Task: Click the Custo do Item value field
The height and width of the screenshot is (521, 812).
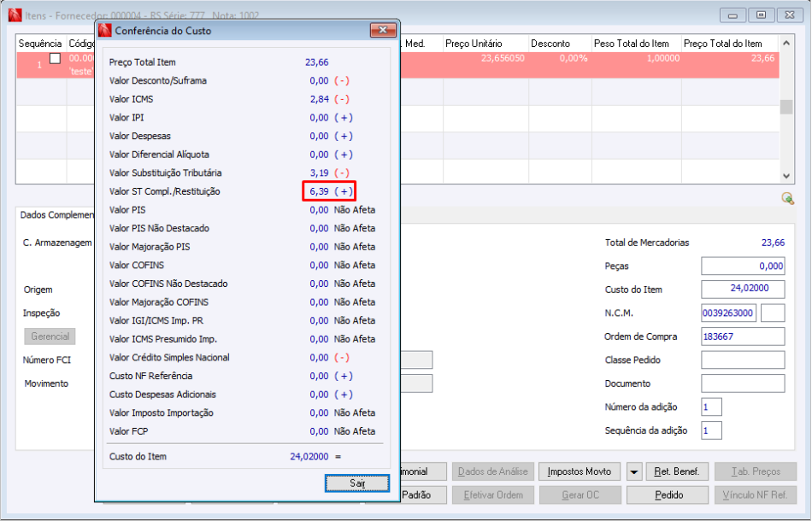Action: click(743, 290)
